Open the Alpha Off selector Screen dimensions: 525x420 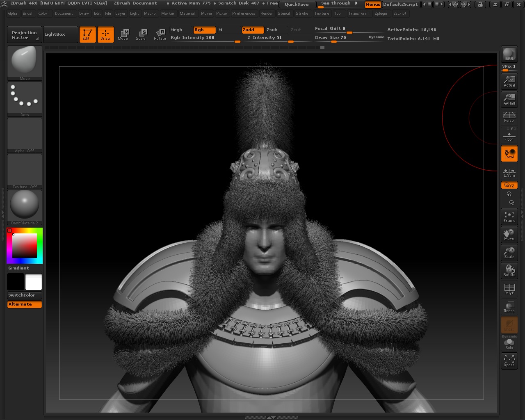coord(25,135)
